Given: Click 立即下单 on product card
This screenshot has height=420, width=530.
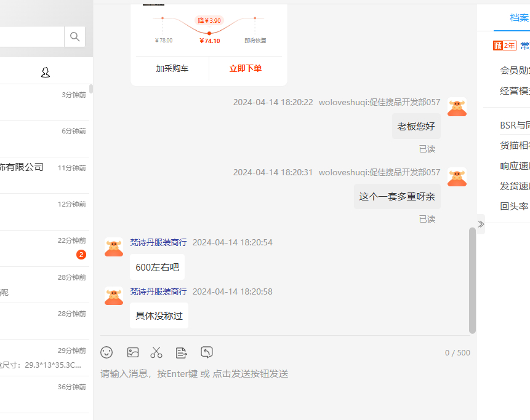Looking at the screenshot, I should (x=246, y=69).
